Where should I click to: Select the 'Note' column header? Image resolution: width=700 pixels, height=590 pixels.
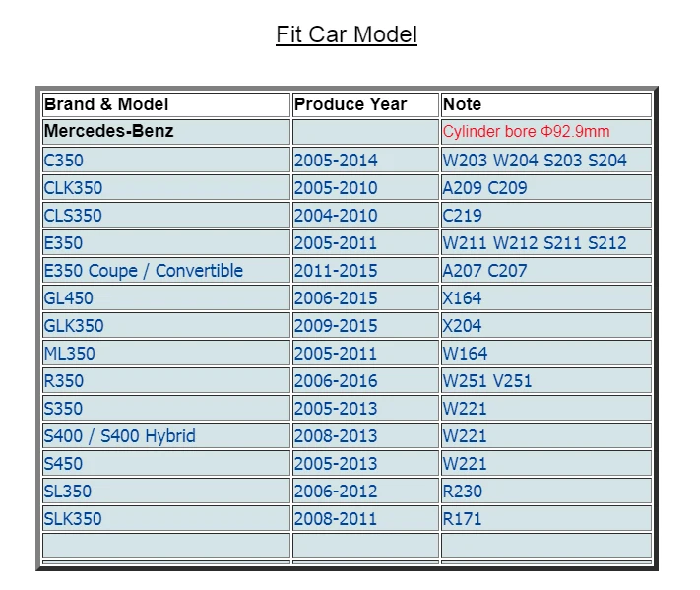pyautogui.click(x=546, y=104)
